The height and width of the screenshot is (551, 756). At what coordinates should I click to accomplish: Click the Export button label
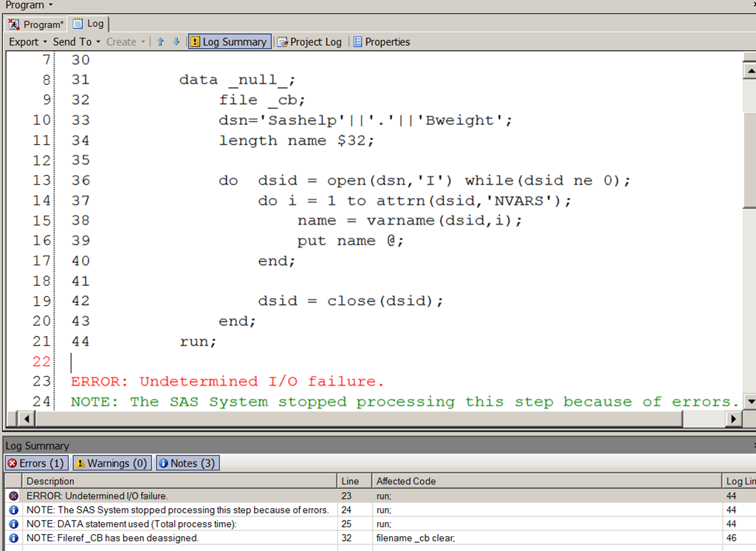coord(23,41)
